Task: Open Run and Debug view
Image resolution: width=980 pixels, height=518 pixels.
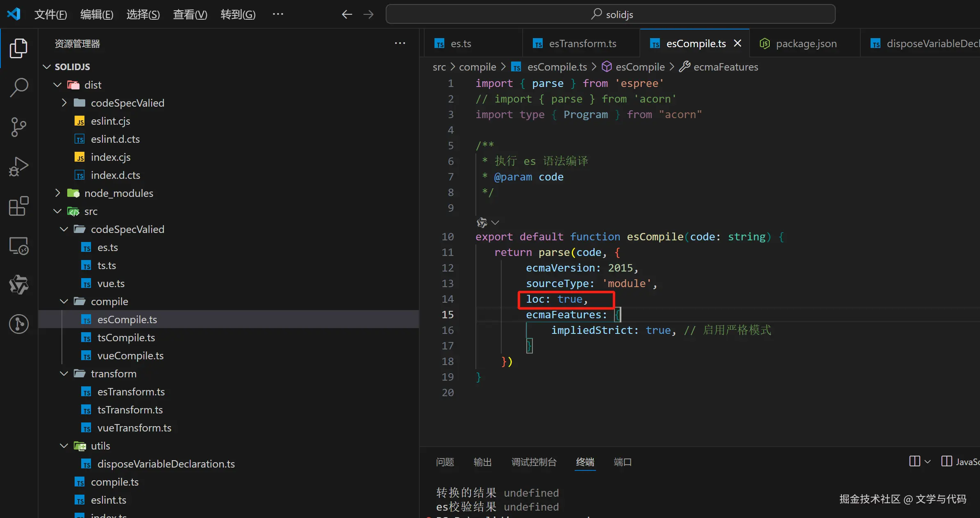Action: tap(19, 167)
